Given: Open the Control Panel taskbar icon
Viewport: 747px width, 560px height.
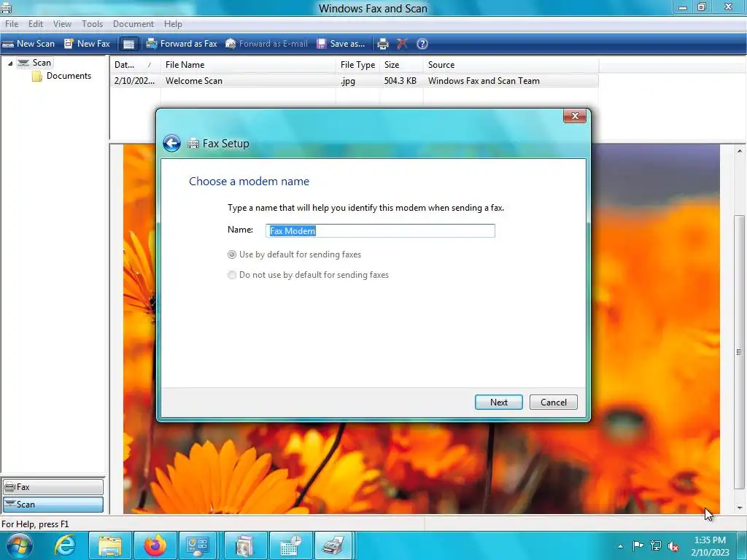Looking at the screenshot, I should 198,545.
